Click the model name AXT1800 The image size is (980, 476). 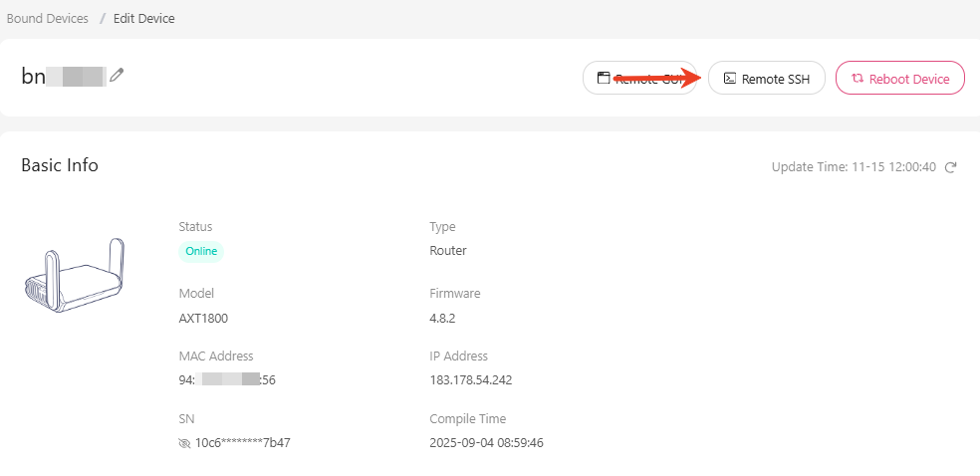coord(203,319)
